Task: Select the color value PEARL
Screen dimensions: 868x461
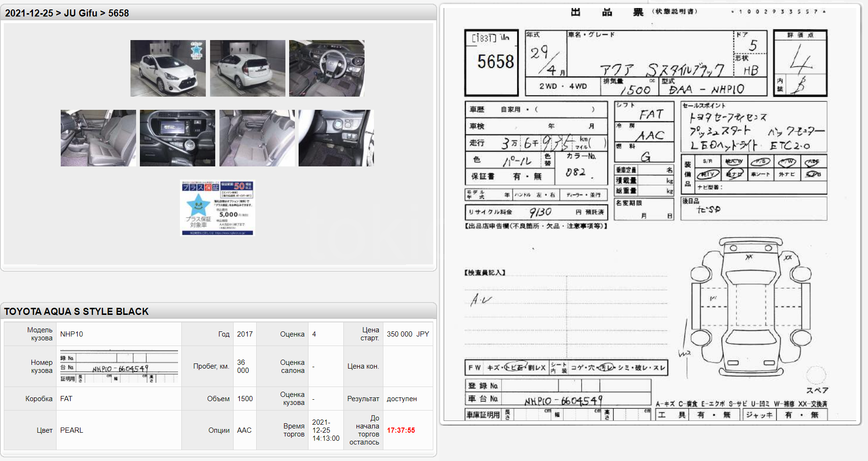Action: pos(72,430)
